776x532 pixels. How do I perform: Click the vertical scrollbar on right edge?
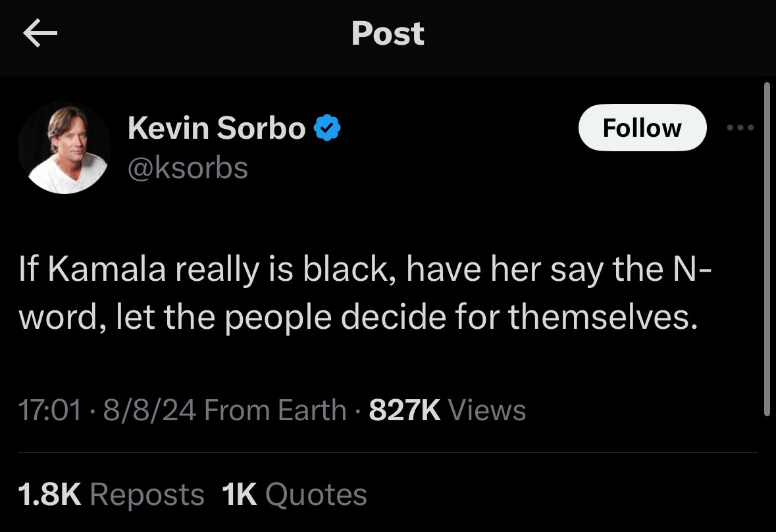click(x=765, y=250)
